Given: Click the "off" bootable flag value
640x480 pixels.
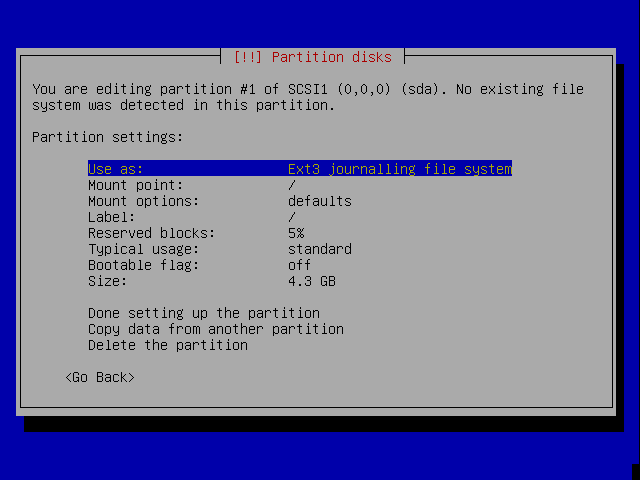Looking at the screenshot, I should [x=300, y=265].
